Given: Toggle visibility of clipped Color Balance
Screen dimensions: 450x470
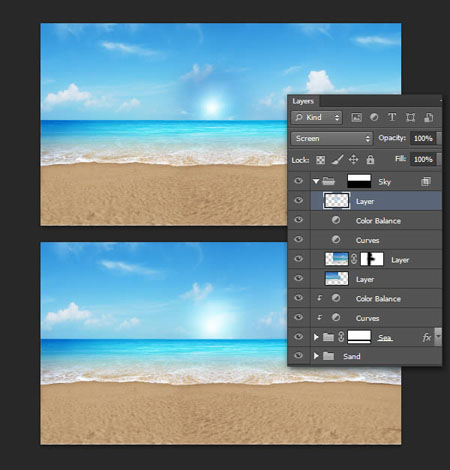Looking at the screenshot, I should click(299, 298).
